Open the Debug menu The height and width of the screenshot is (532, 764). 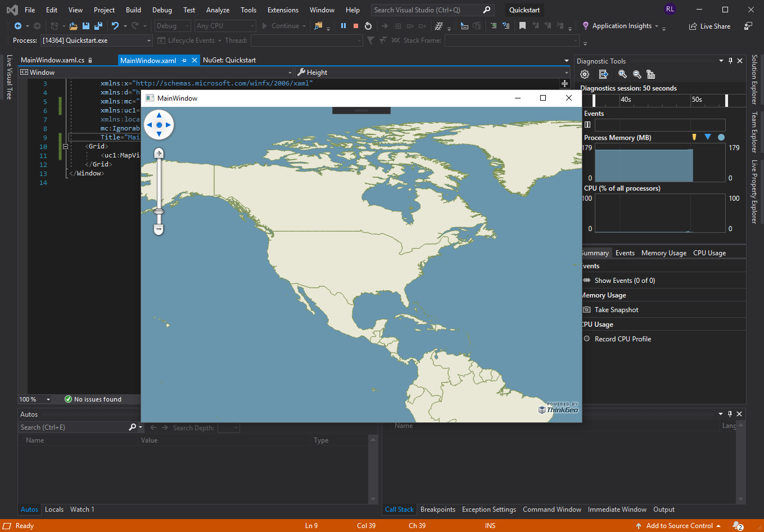coord(162,10)
